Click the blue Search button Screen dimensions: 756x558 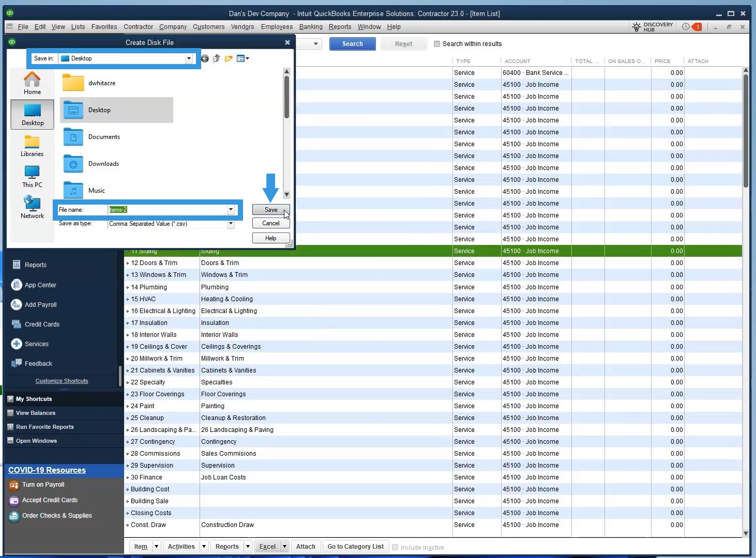click(x=352, y=44)
